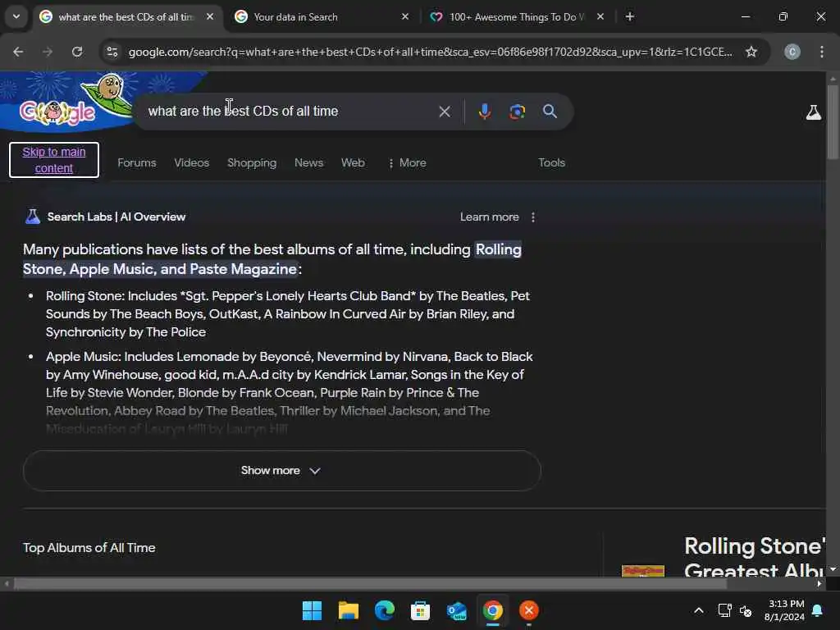Click the Chrome taskbar icon
840x630 pixels.
pos(492,610)
